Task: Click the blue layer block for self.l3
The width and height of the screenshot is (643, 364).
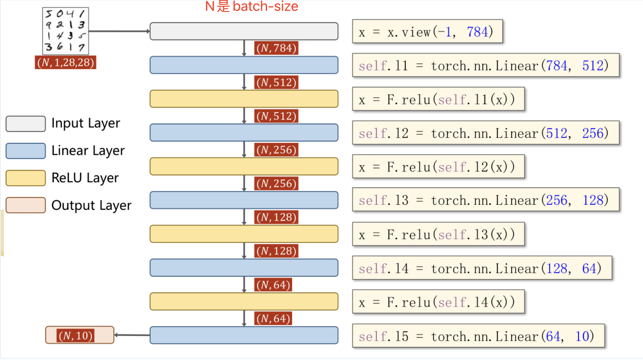Action: (x=243, y=200)
